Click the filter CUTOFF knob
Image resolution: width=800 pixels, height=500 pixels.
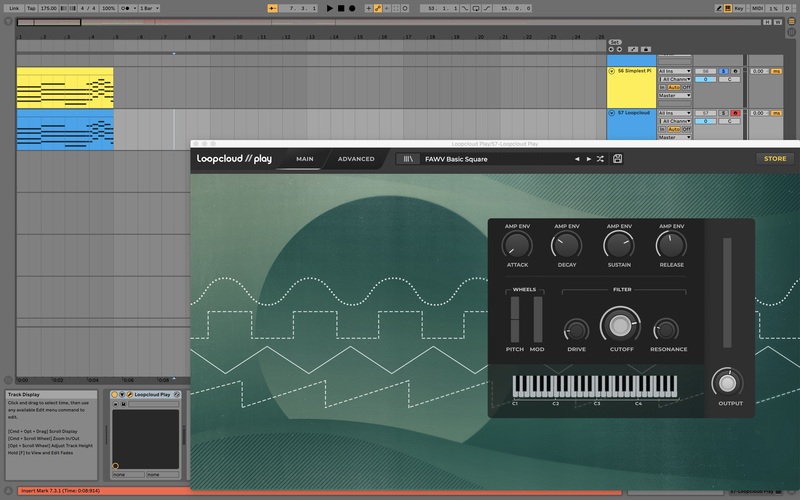click(x=619, y=326)
